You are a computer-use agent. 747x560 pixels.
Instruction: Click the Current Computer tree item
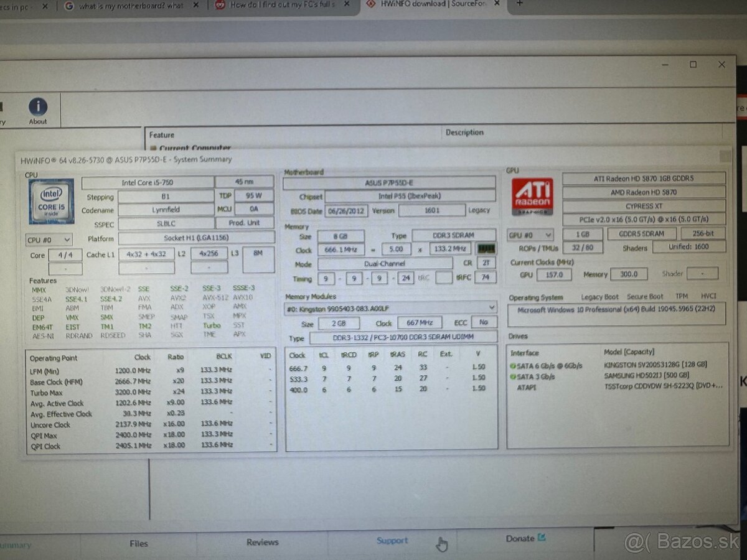pyautogui.click(x=194, y=148)
